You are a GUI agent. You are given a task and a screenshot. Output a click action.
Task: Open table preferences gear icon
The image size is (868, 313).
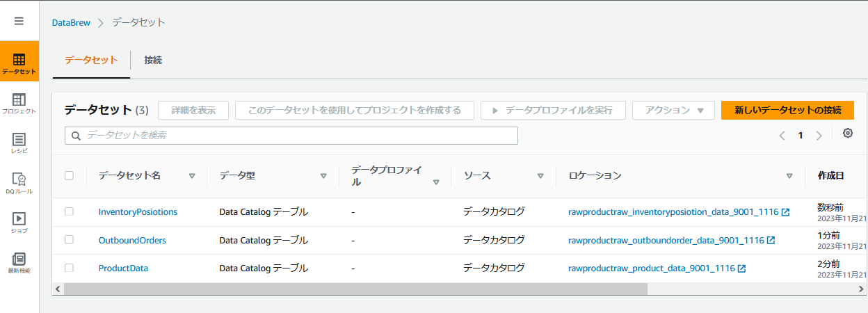(848, 134)
